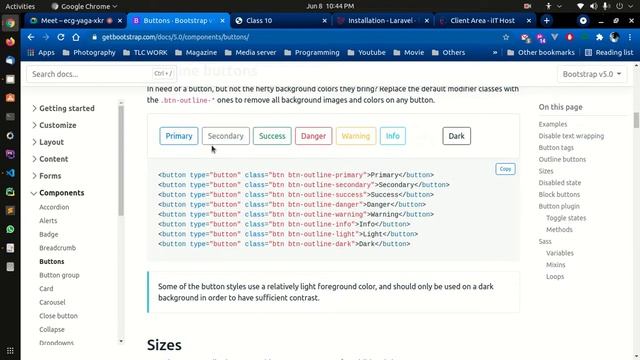The width and height of the screenshot is (640, 360).
Task: Click the Danger outline button
Action: tap(313, 136)
